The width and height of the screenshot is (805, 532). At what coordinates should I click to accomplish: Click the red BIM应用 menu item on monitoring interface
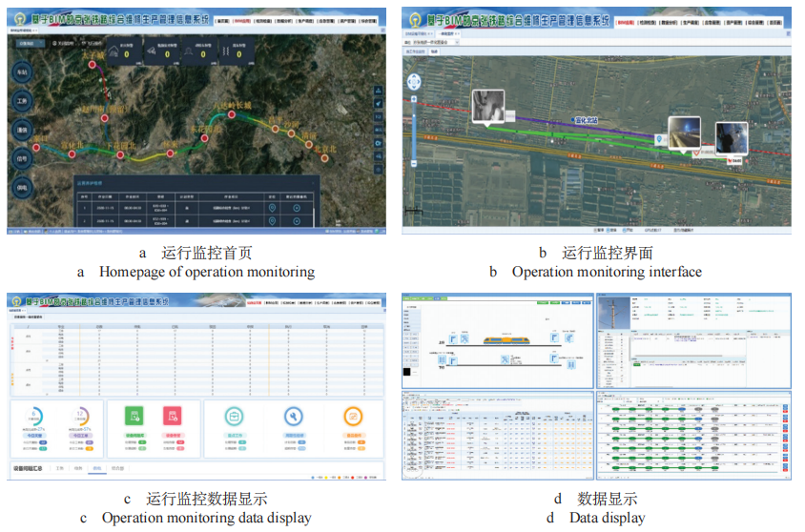tap(626, 23)
